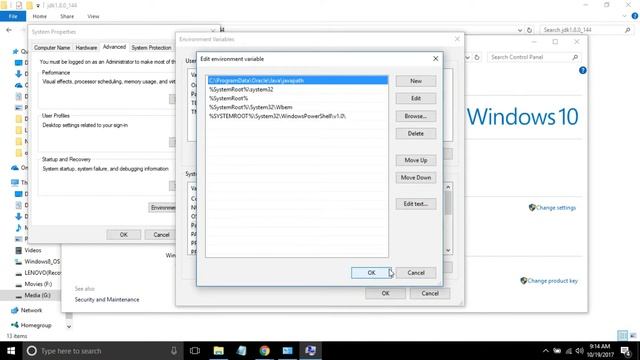
Task: Open Control Panel help question mark icon
Action: [582, 70]
